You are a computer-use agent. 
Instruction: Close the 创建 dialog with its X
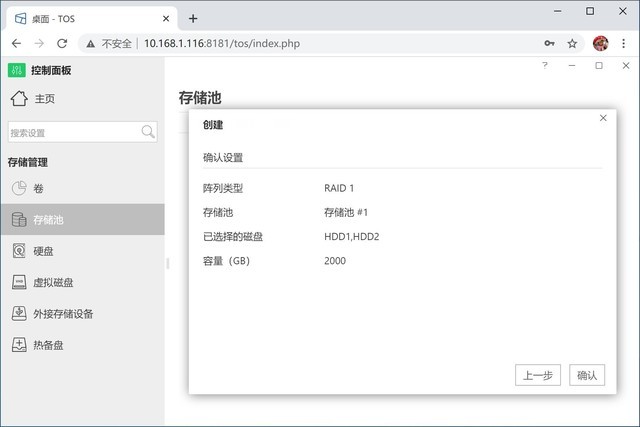click(x=603, y=118)
